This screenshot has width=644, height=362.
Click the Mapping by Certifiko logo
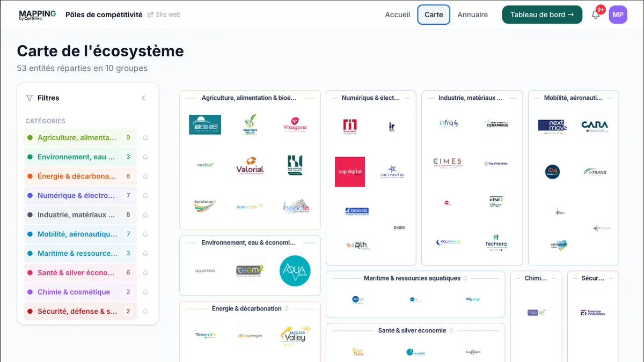(37, 15)
